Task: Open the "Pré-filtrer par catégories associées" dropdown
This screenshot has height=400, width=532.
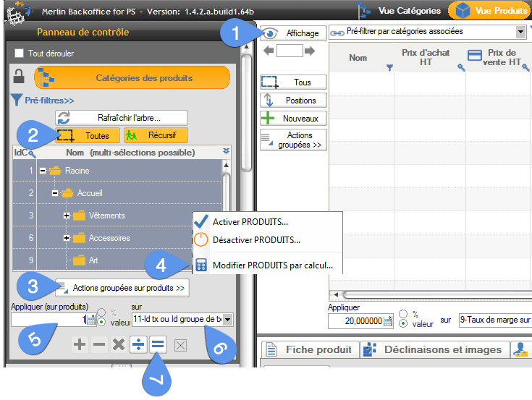Action: click(520, 32)
